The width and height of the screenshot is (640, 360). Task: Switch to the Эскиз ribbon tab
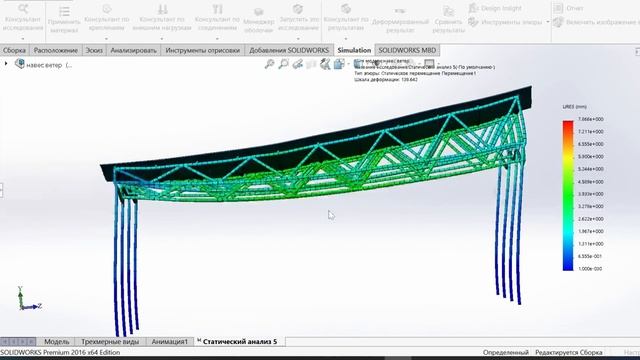tap(94, 50)
